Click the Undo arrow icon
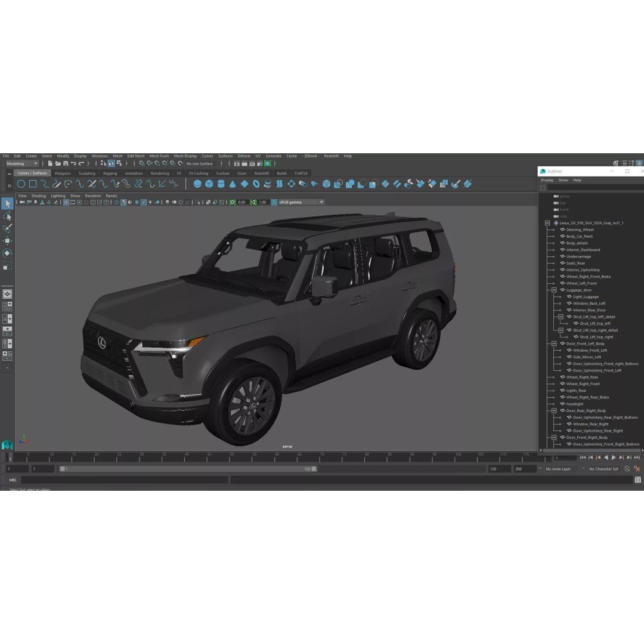This screenshot has height=644, width=644. point(73,163)
